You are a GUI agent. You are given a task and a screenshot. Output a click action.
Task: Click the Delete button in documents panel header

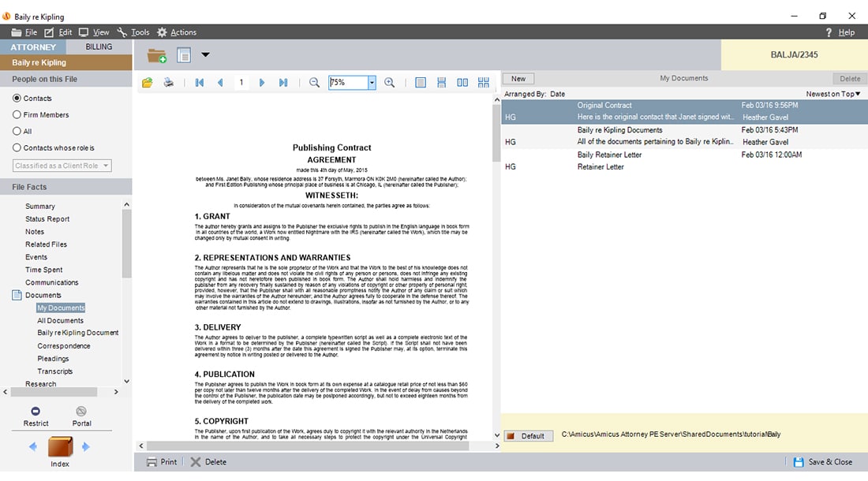click(850, 79)
